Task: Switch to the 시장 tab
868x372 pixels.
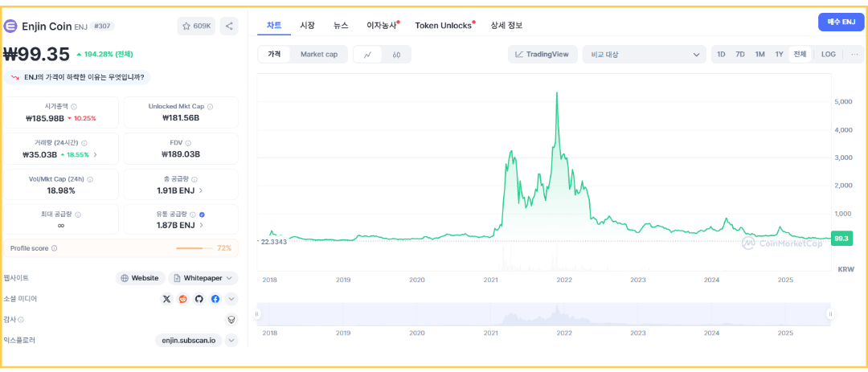Action: click(307, 25)
